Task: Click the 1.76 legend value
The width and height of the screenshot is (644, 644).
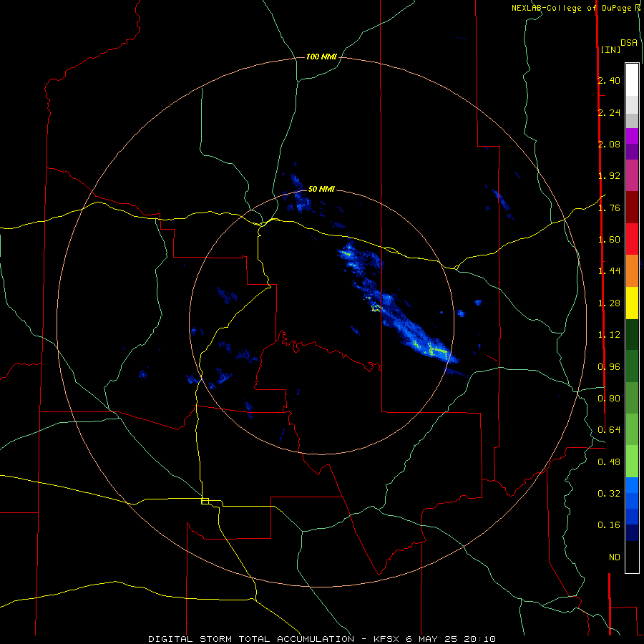Action: pos(609,208)
